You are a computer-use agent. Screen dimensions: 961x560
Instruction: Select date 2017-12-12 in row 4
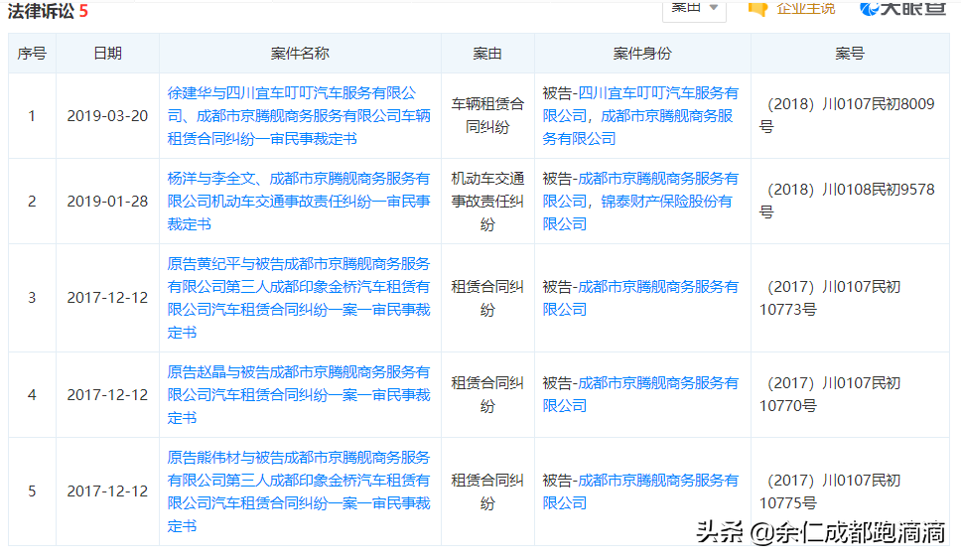(107, 395)
